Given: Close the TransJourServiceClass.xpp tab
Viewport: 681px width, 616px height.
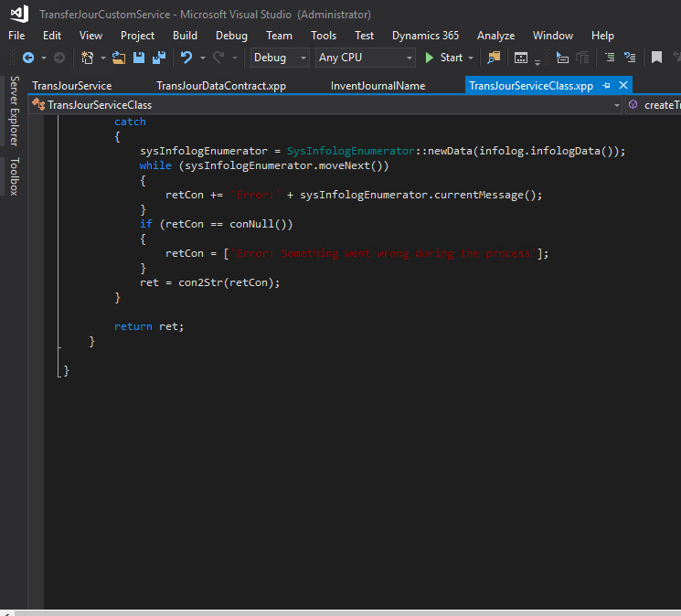Looking at the screenshot, I should [x=623, y=85].
